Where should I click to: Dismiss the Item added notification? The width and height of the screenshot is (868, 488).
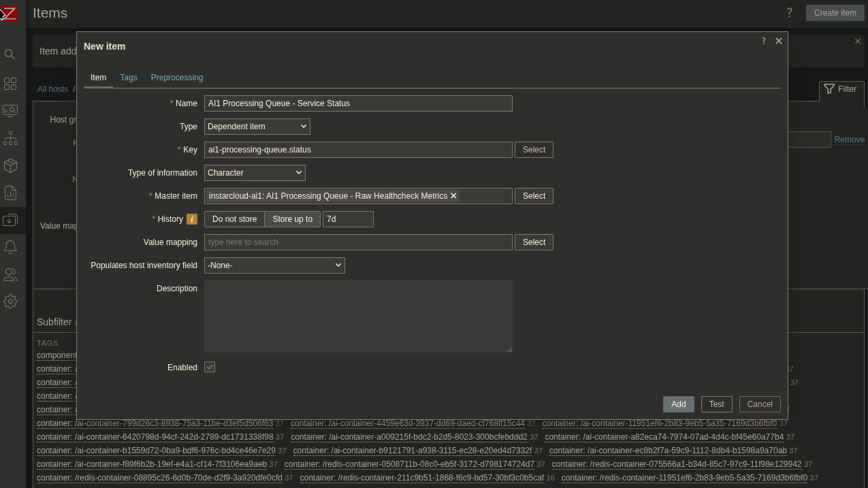857,42
